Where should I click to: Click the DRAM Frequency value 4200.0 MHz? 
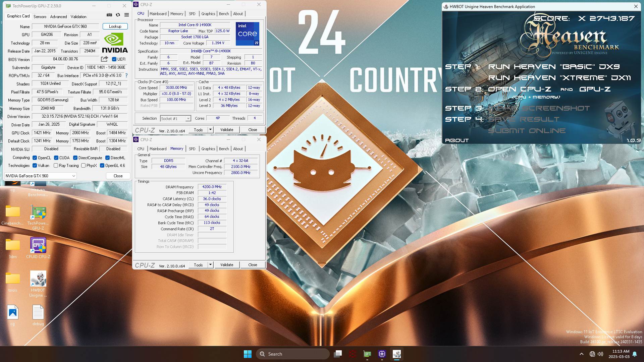(212, 187)
